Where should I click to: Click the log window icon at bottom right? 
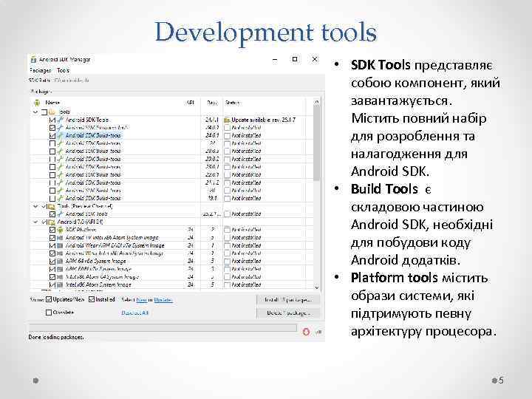point(318,332)
